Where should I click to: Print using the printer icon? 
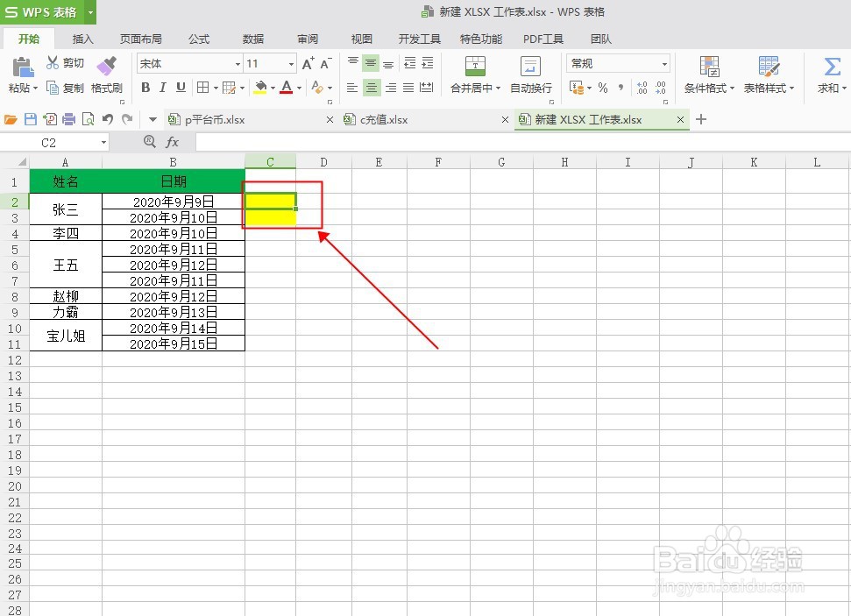[68, 119]
